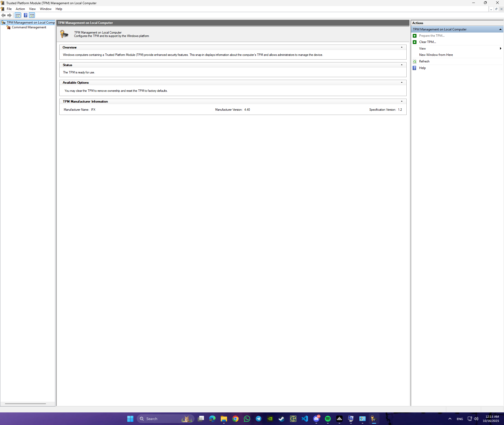Collapse the Status section
Image resolution: width=504 pixels, height=425 pixels.
click(402, 65)
